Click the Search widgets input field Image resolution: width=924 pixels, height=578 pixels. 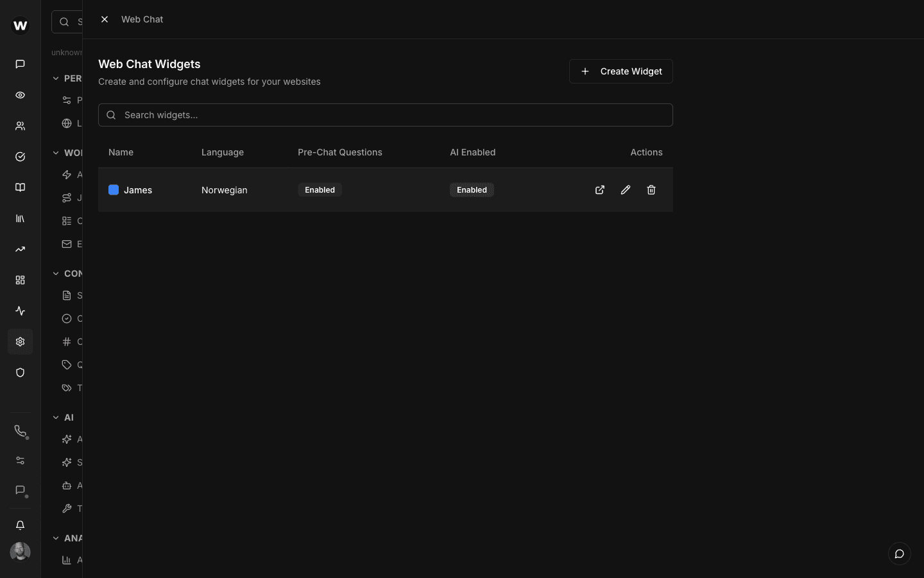(385, 115)
